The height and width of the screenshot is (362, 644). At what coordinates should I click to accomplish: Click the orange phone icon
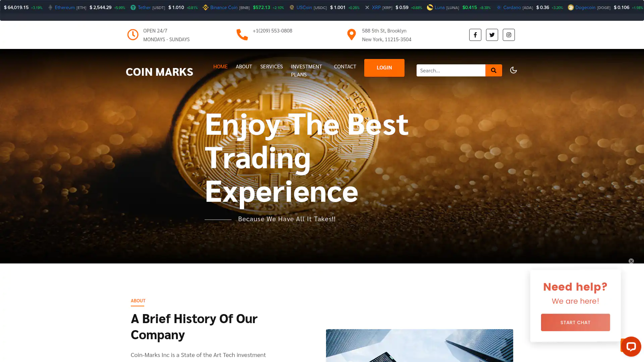tap(242, 35)
